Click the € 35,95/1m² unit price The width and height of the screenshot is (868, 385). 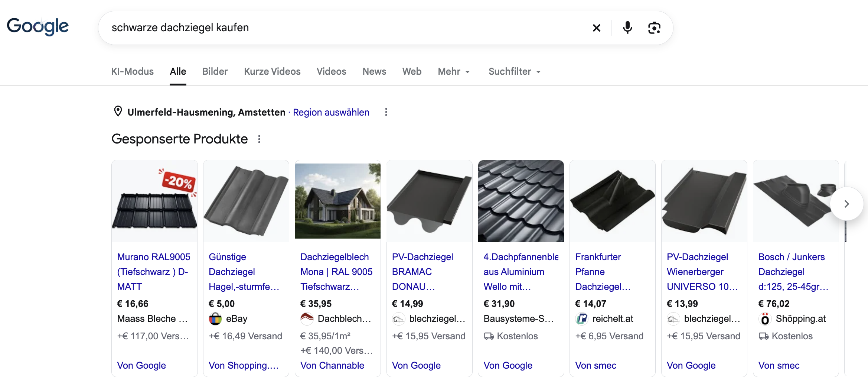coord(326,336)
